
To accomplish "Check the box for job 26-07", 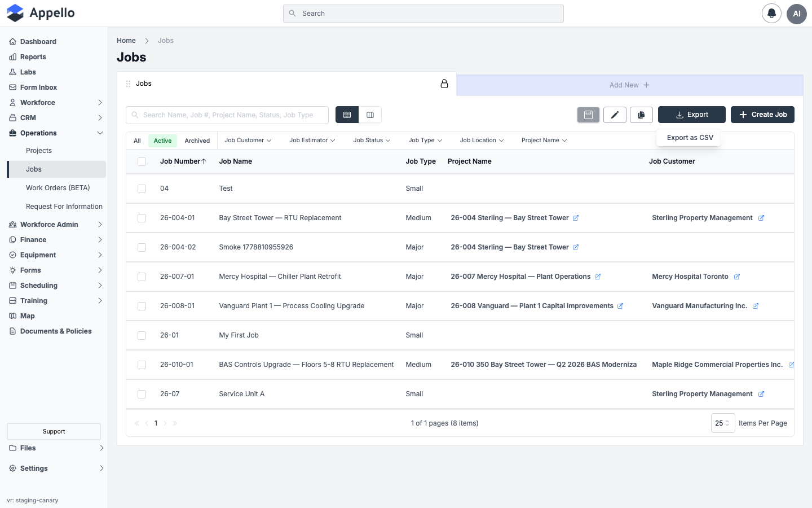I will pyautogui.click(x=142, y=394).
